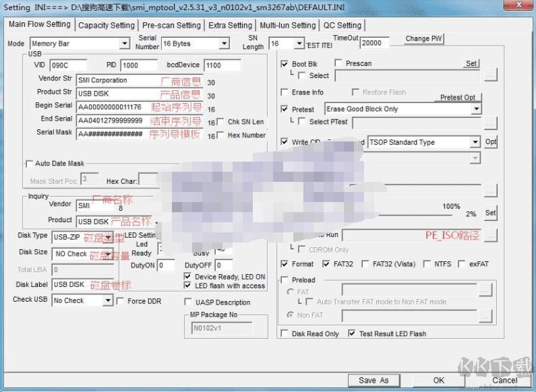Screen dimensions: 536x392
Task: Select the QC Setting tab
Action: coord(343,26)
